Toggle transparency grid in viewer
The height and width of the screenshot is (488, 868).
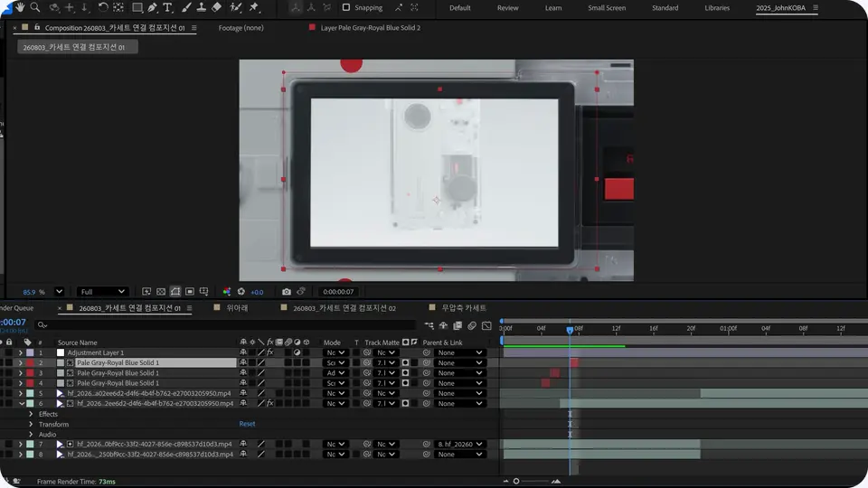click(x=161, y=292)
